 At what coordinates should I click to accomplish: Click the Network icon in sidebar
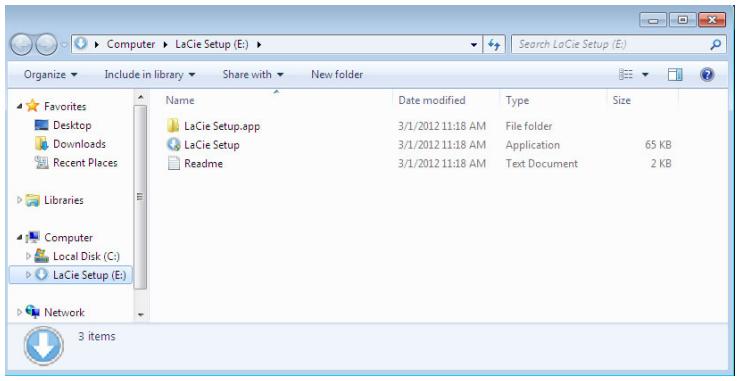tap(33, 312)
